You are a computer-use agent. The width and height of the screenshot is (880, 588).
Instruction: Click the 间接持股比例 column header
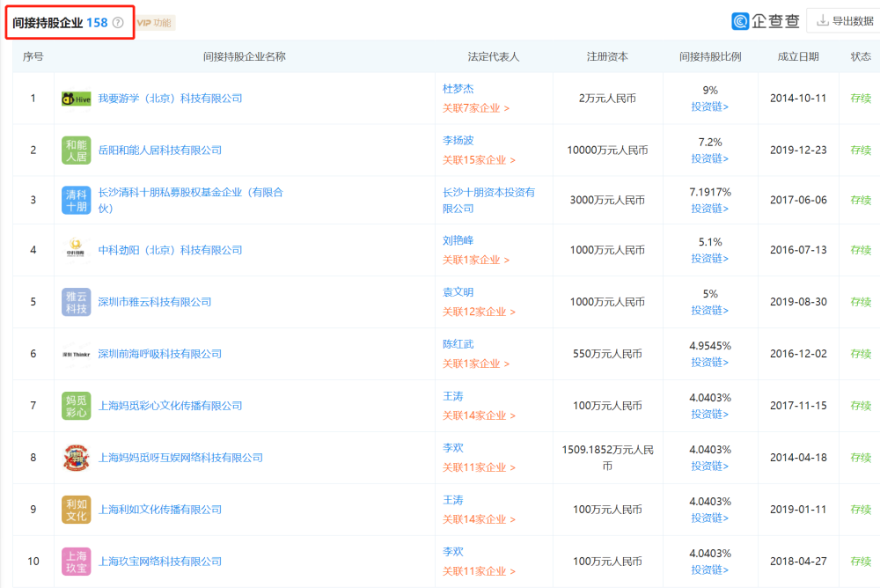[710, 56]
